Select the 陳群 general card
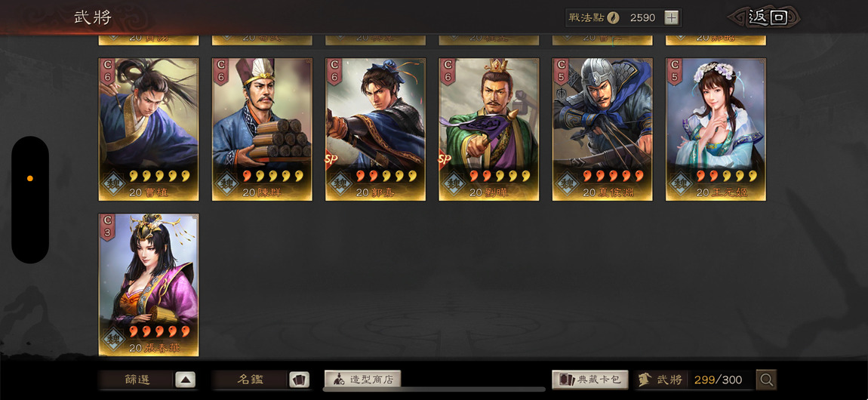Viewport: 868px width, 400px height. click(262, 129)
